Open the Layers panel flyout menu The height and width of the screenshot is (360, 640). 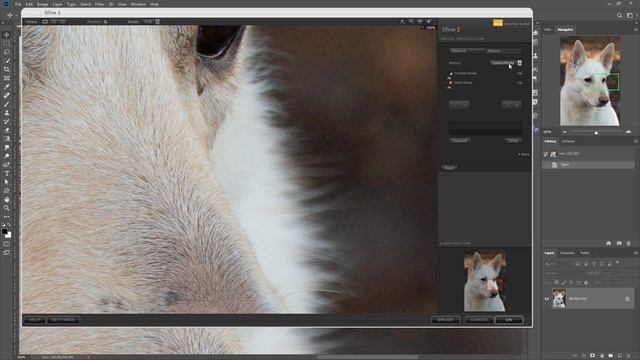[x=636, y=253]
